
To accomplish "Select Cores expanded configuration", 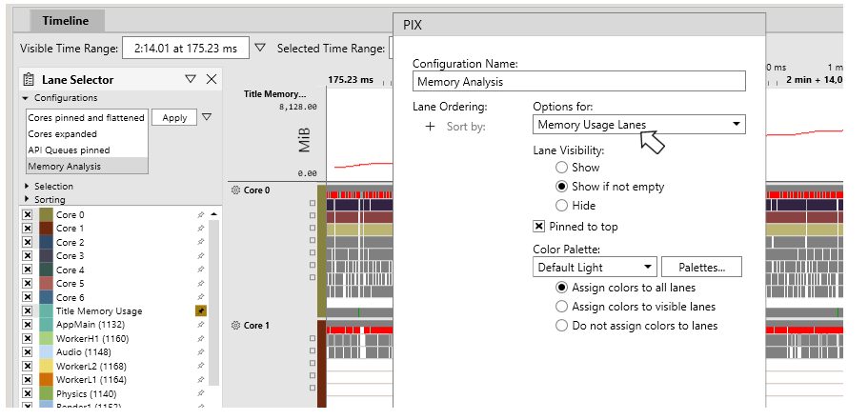I will click(x=87, y=134).
